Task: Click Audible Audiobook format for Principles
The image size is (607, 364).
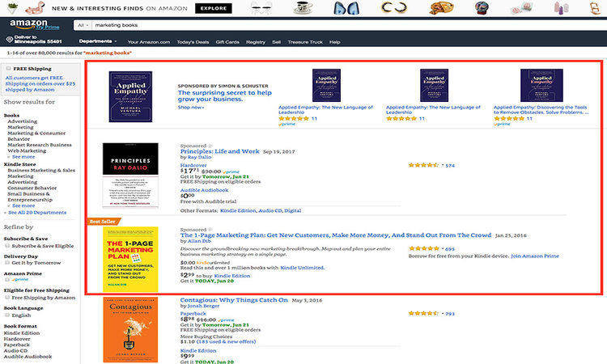Action: (204, 190)
